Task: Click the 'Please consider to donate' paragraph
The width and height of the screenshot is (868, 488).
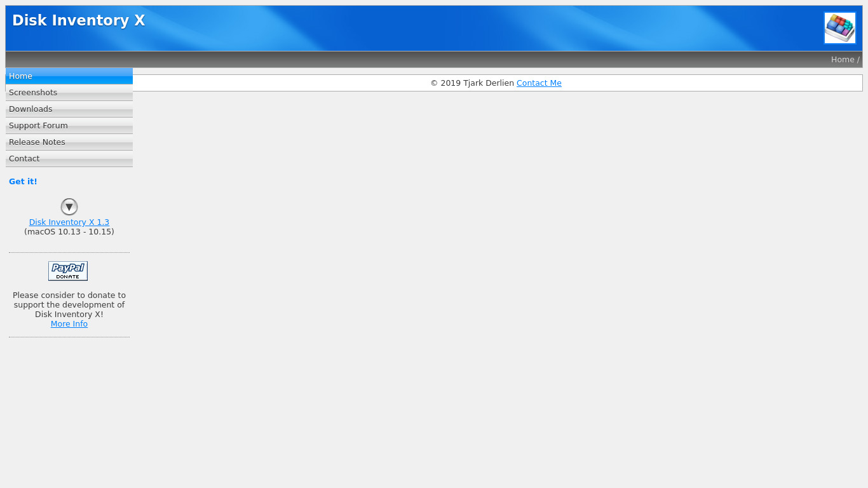Action: click(69, 305)
